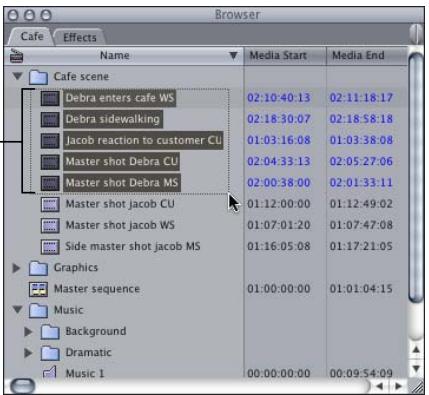Expand the Graphics bin

(16, 268)
